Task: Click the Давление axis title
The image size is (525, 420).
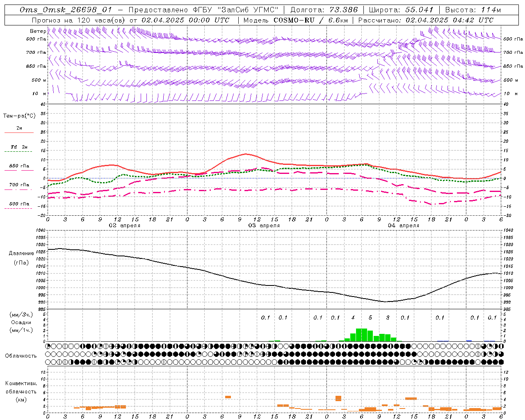Action: point(21,253)
